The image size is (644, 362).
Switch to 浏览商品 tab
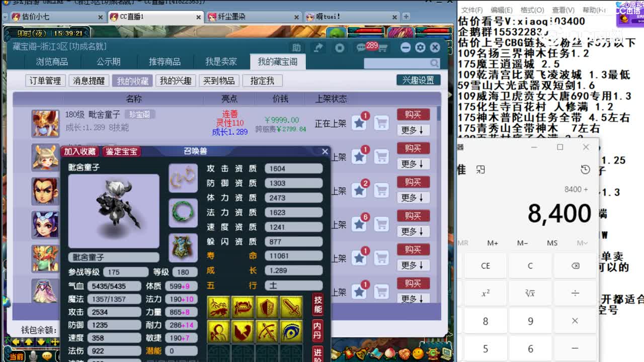52,62
